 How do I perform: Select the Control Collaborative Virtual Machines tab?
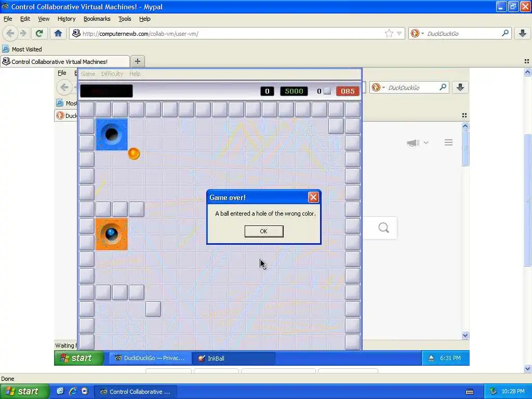pyautogui.click(x=64, y=61)
